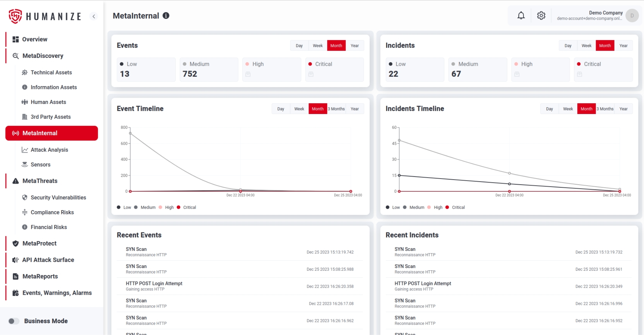Screen dimensions: 644x335
Task: Open Sensors from the sidebar
Action: pyautogui.click(x=41, y=164)
